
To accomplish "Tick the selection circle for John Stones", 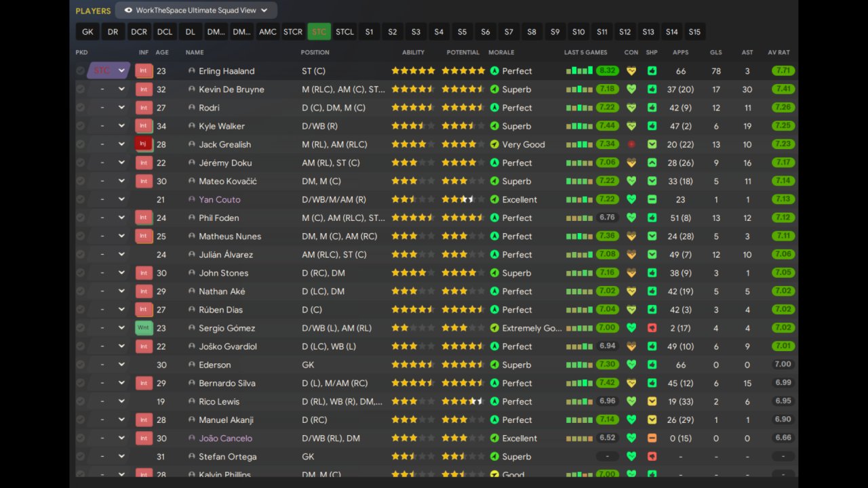I will (x=80, y=273).
